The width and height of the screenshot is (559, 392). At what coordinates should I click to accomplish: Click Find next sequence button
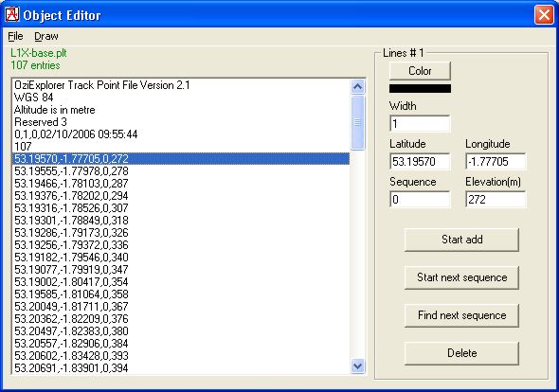(461, 315)
